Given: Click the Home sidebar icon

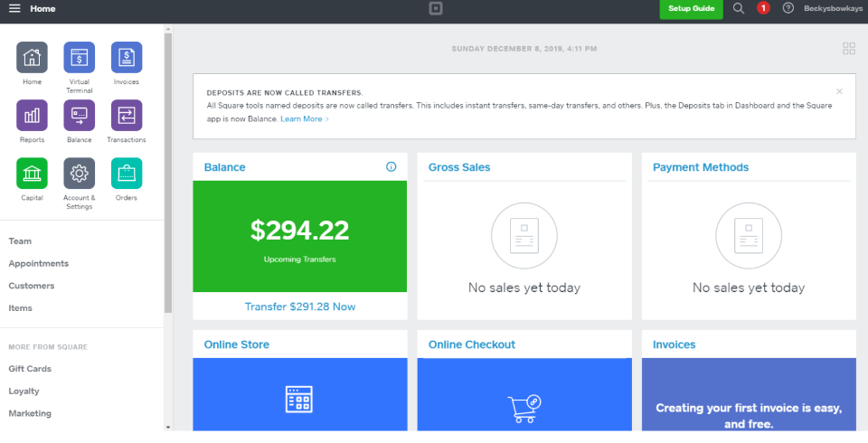Looking at the screenshot, I should point(33,57).
